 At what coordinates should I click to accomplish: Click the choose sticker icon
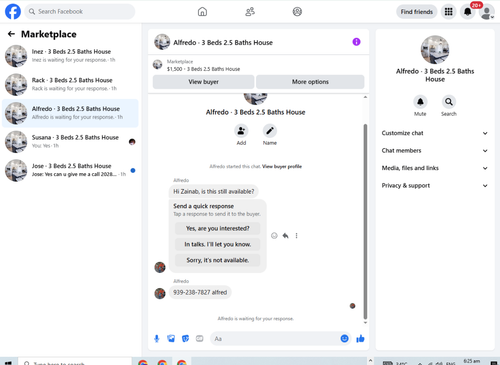coord(185,339)
